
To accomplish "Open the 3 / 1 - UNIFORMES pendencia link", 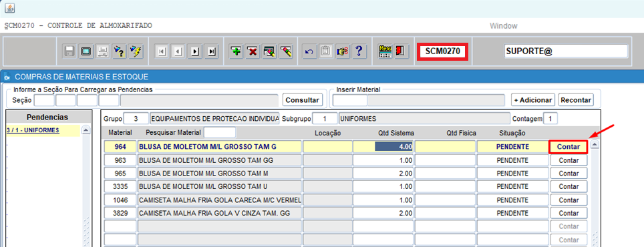I will coord(33,130).
